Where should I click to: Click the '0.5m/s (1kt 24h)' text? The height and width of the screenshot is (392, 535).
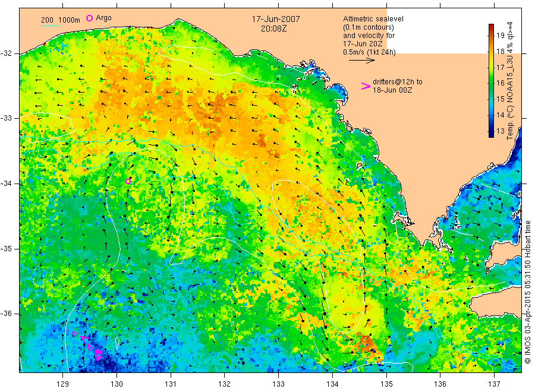point(370,52)
